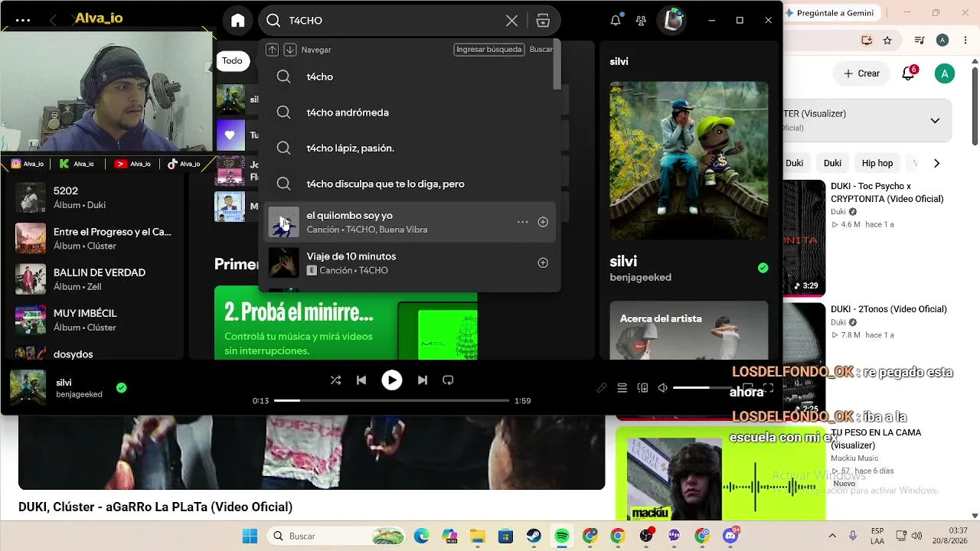Open Steam from taskbar
This screenshot has width=980, height=551.
click(533, 536)
